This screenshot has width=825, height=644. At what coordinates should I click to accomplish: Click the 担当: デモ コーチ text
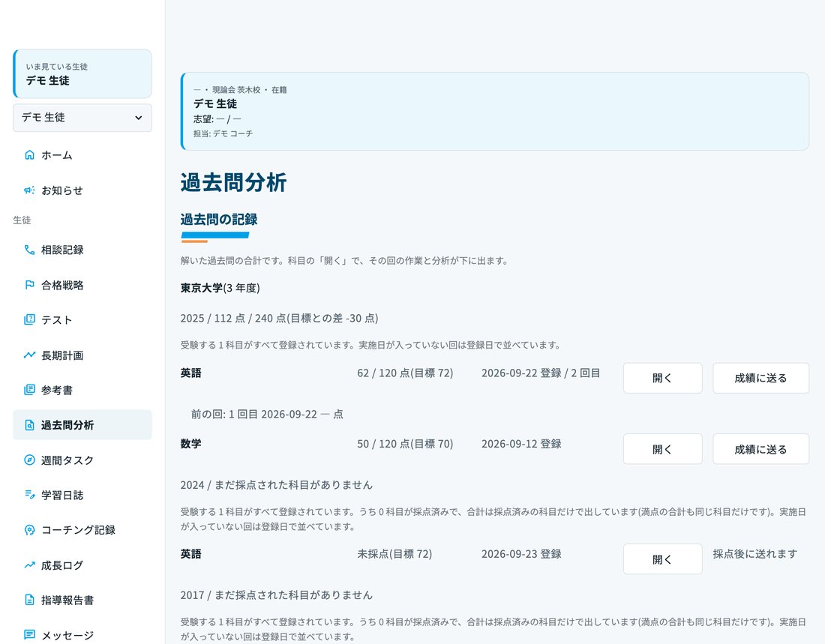(223, 133)
